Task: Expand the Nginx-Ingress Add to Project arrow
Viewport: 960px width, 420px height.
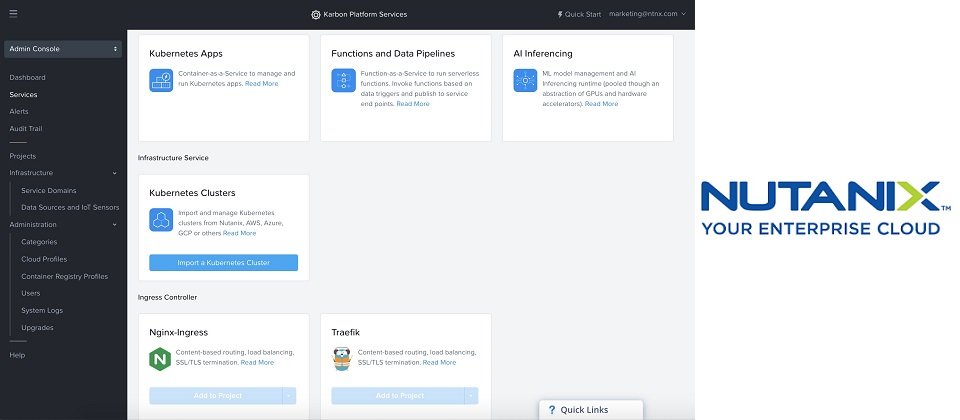Action: pyautogui.click(x=289, y=396)
